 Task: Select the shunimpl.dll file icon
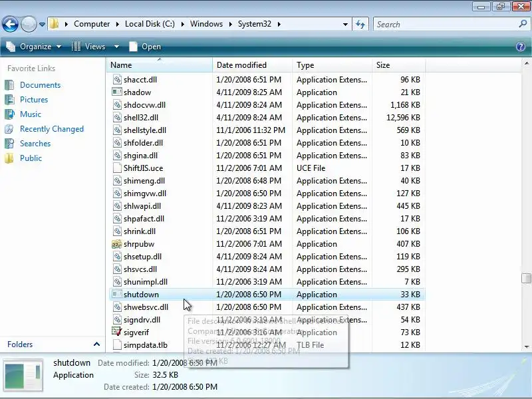[x=117, y=281]
